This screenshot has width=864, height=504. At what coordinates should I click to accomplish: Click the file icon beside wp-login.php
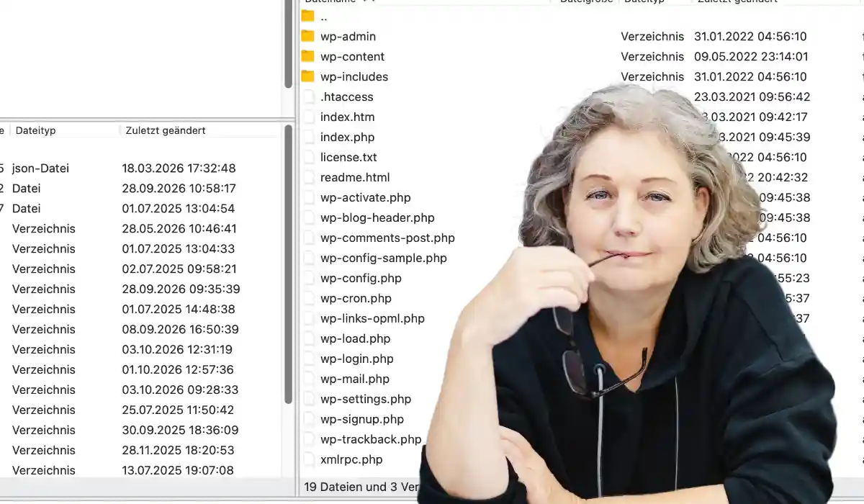[x=308, y=359]
